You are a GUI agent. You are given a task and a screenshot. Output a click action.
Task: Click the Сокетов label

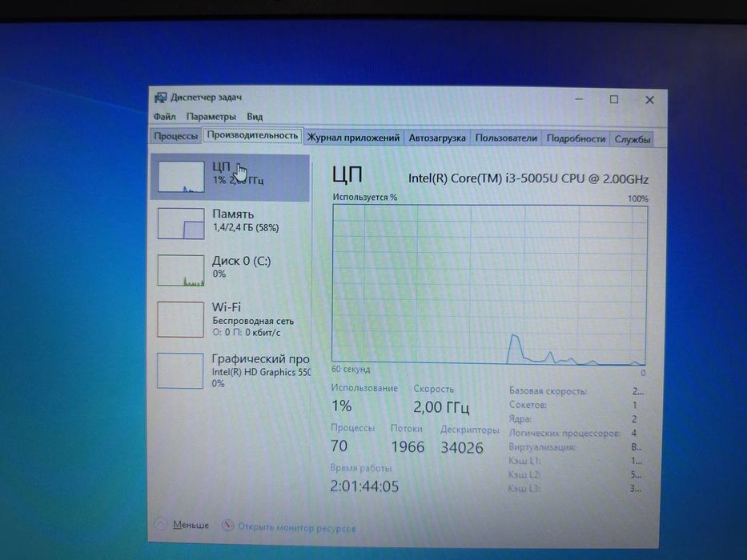[x=528, y=406]
